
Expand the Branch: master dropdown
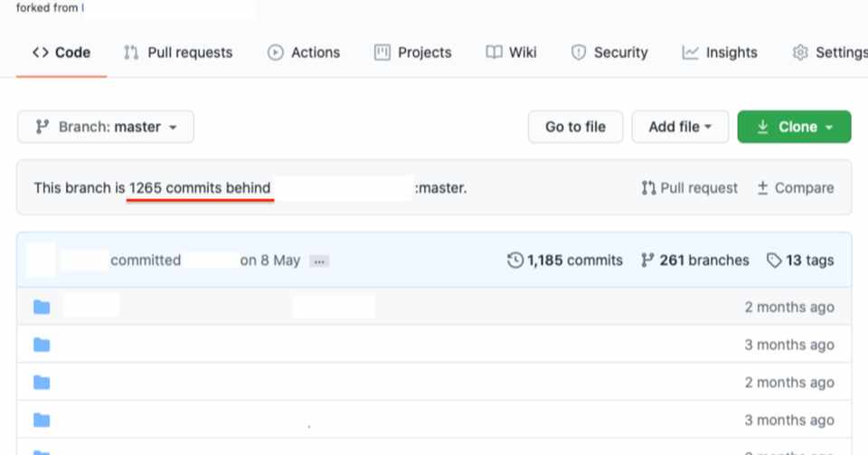(106, 127)
